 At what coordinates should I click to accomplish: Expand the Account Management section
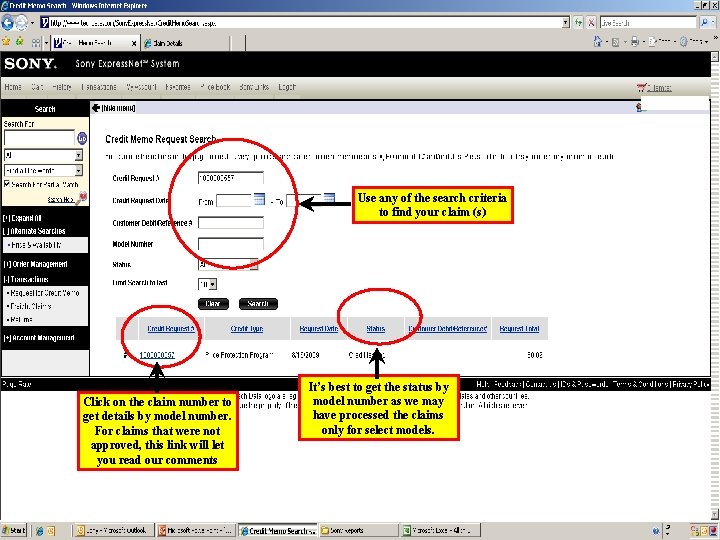(39, 338)
